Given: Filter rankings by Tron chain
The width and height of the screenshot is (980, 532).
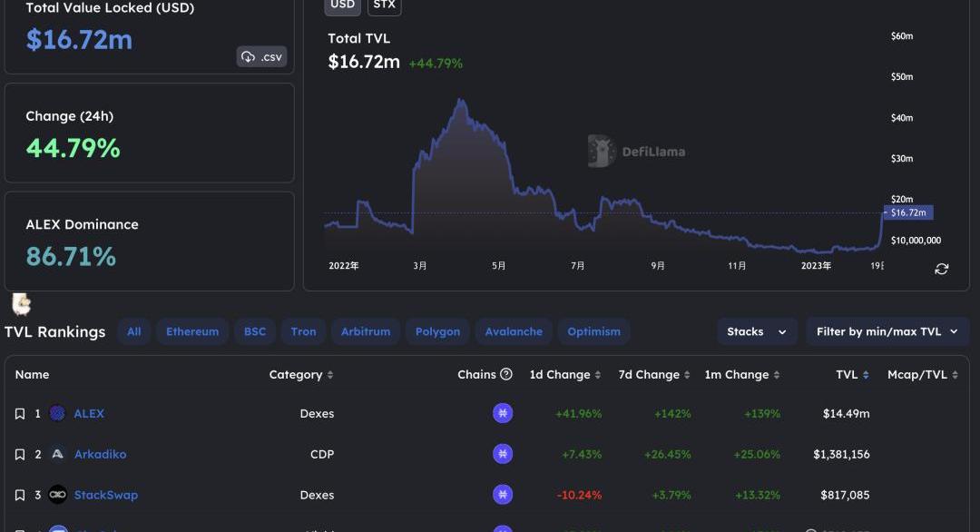Looking at the screenshot, I should click(303, 331).
